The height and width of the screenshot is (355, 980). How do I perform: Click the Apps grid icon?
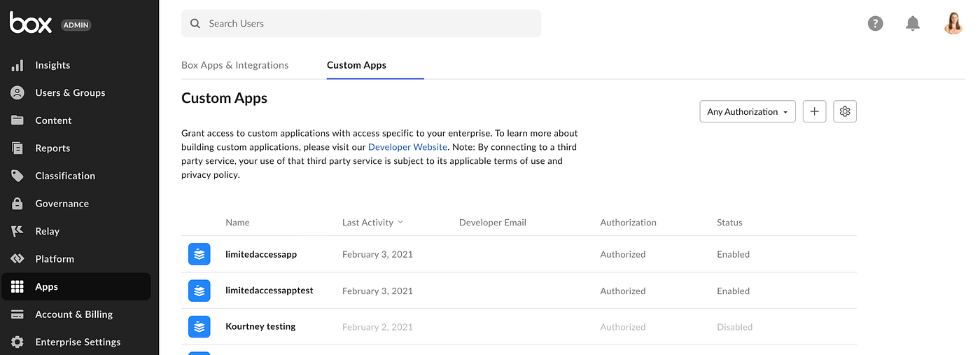[17, 286]
